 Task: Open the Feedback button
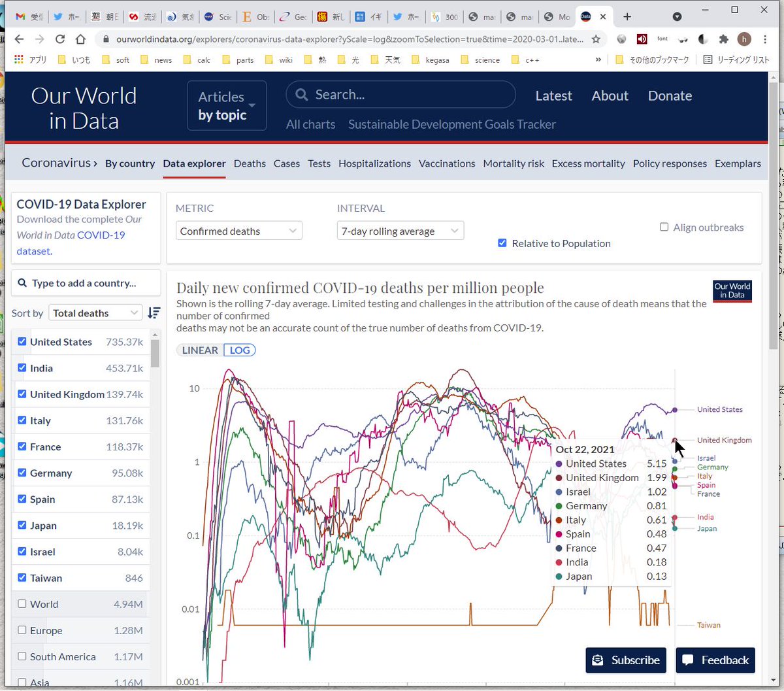[715, 660]
